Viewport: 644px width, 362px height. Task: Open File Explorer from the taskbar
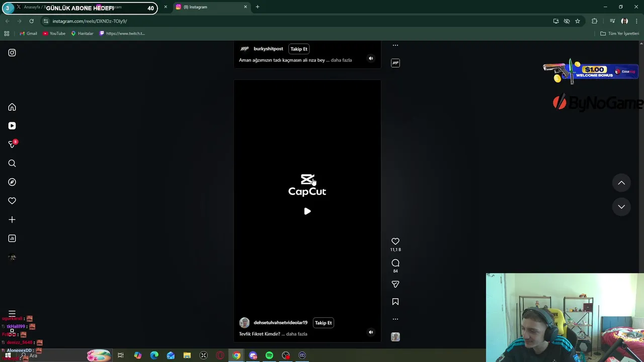point(187,355)
